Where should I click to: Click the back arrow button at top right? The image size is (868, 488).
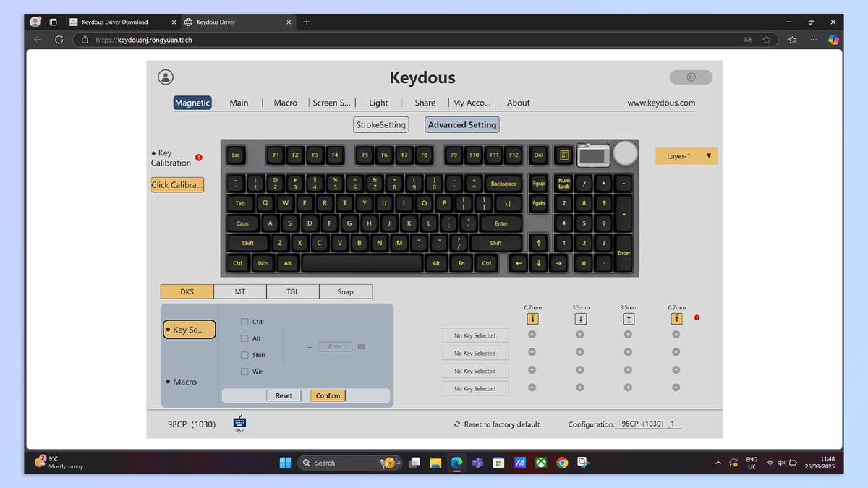pos(690,77)
